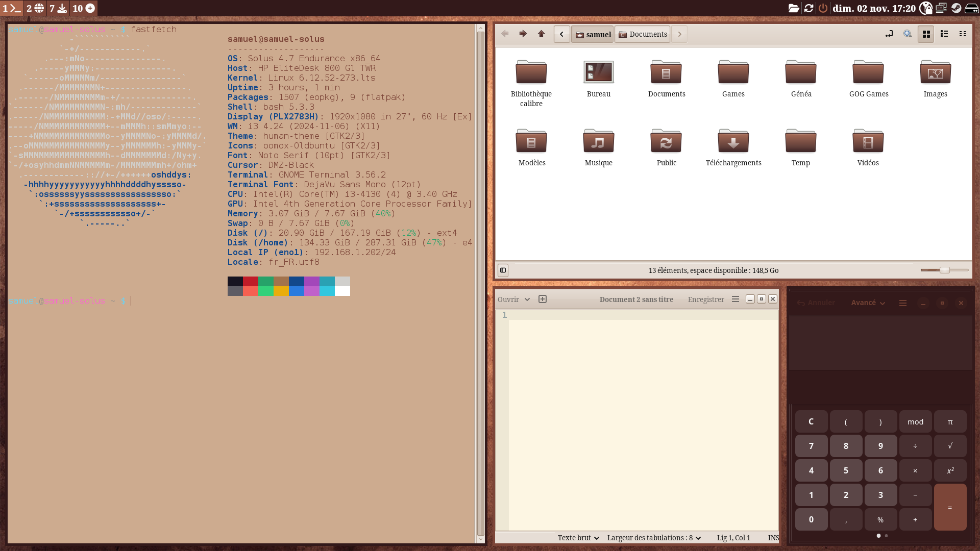Create new document tab in text editor
Screen dimensions: 980x551
pos(543,299)
